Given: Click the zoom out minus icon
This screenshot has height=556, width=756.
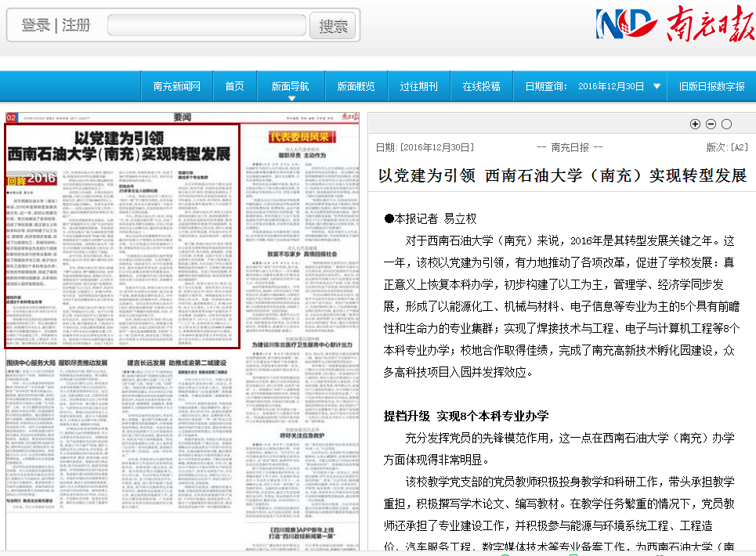Looking at the screenshot, I should click(x=711, y=125).
